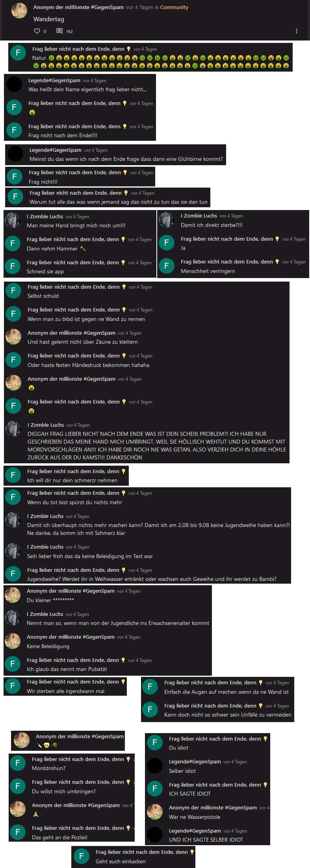The height and width of the screenshot is (868, 310).
Task: Click the lynx avatar beside 'Man meine Hand bringt'
Action: tap(13, 220)
